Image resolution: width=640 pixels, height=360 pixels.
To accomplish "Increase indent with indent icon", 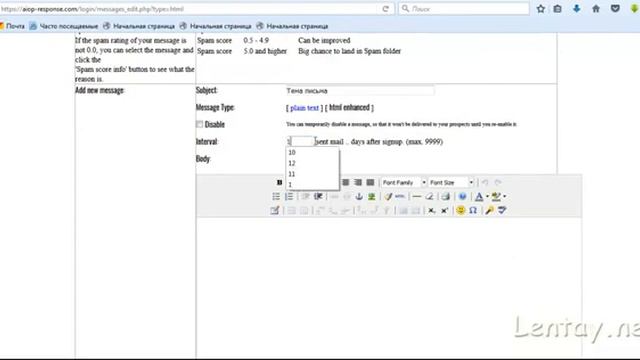I will [x=318, y=196].
